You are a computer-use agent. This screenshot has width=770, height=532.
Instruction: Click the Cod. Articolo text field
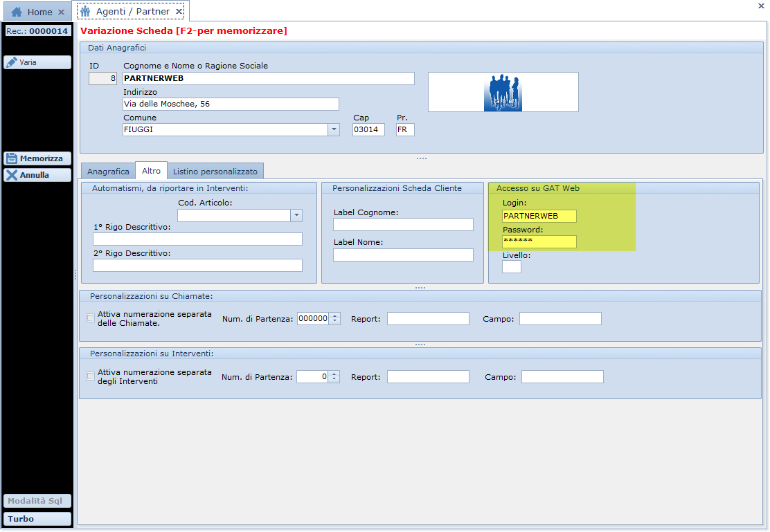pos(234,215)
